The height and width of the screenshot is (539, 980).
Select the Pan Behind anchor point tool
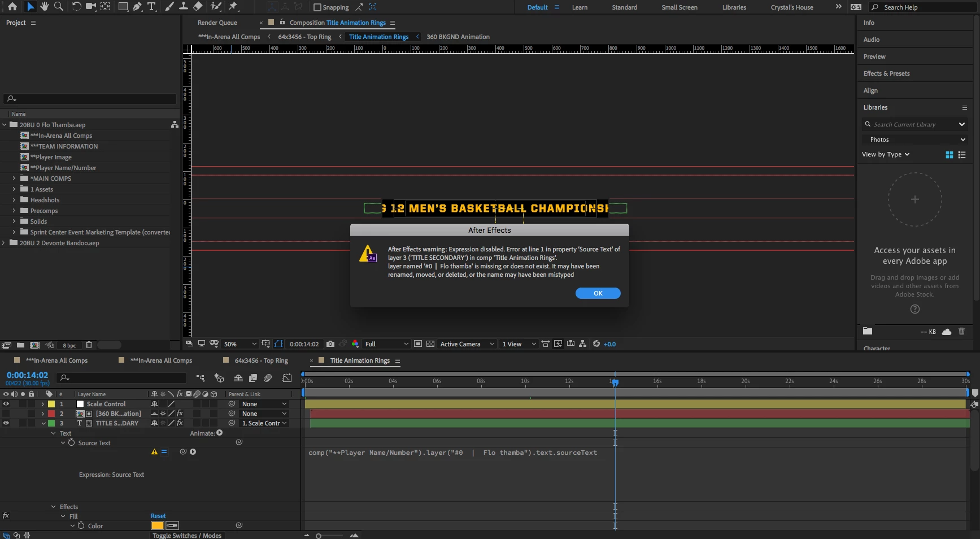click(x=105, y=7)
